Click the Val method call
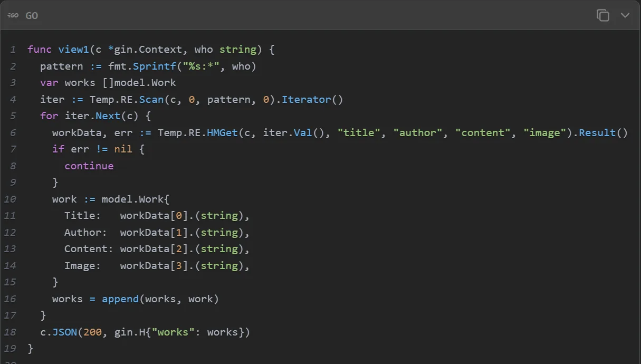This screenshot has height=364, width=641. coord(303,133)
